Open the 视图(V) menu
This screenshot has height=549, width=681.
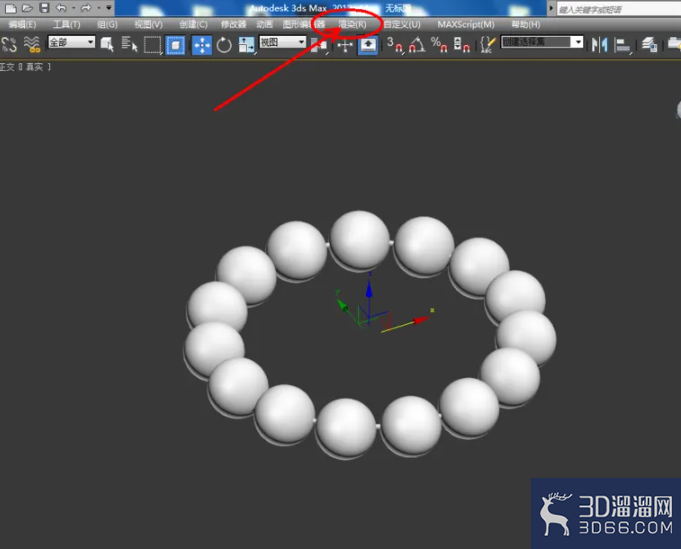tap(149, 24)
